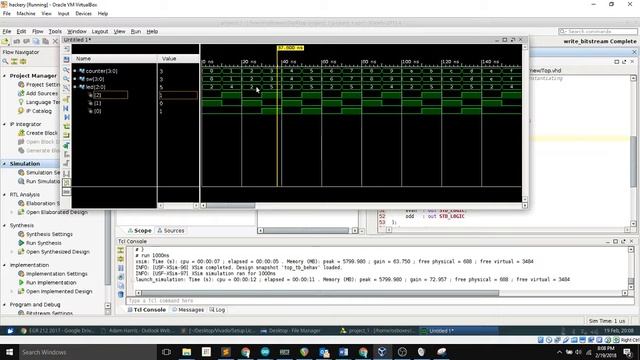Click the zoom in icon in waveform toolbar
This screenshot has width=640, height=360.
click(67, 70)
